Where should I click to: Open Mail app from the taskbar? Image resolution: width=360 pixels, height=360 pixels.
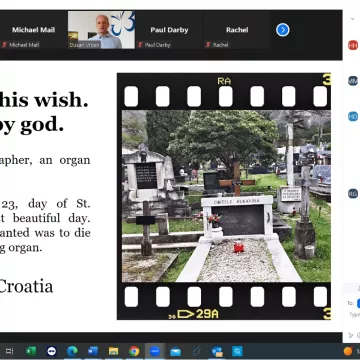pyautogui.click(x=175, y=351)
